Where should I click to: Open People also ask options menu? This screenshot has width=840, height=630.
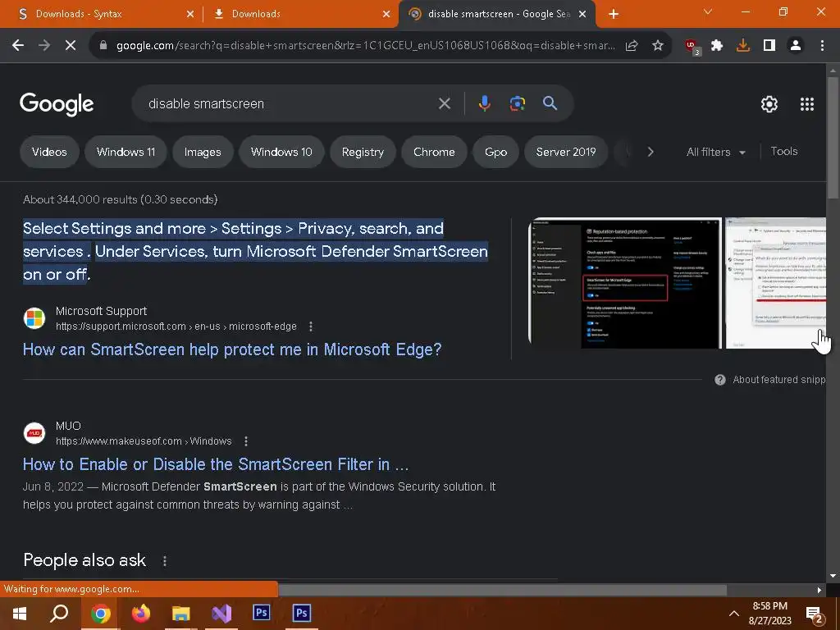pyautogui.click(x=164, y=561)
